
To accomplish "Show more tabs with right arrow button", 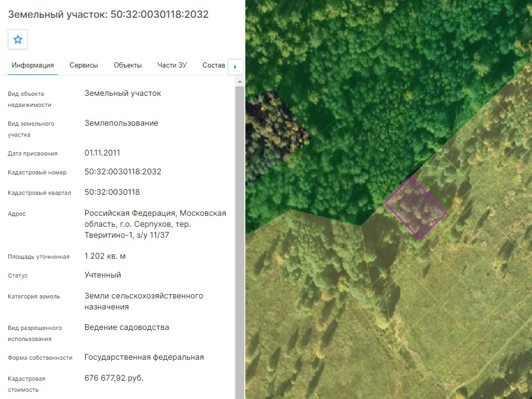I will point(235,66).
